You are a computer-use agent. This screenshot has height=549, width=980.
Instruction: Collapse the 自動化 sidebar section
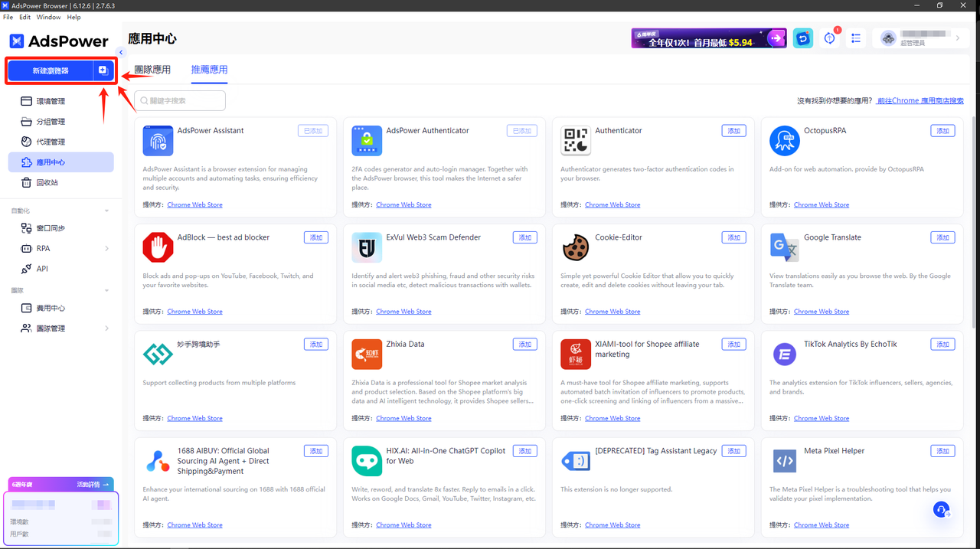[x=106, y=211]
